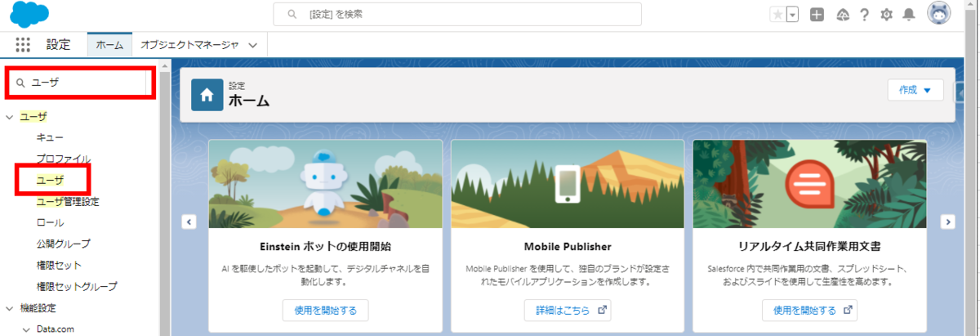Click the favorites star icon
980x336 pixels.
pos(777,15)
